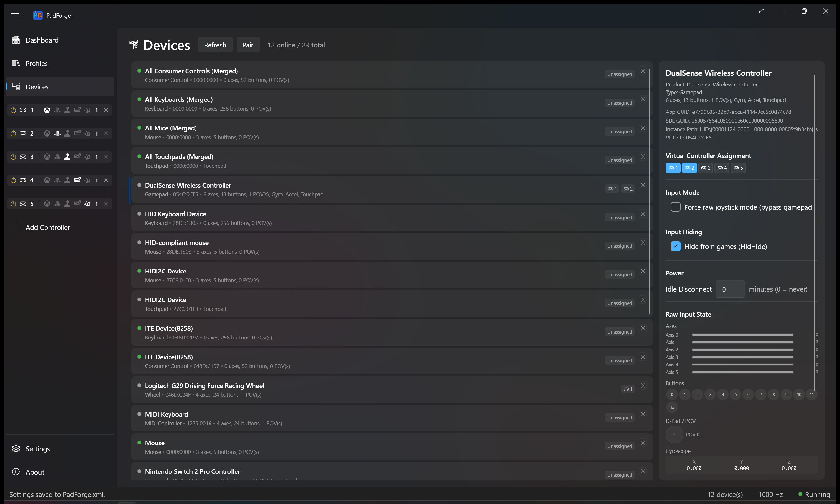Remove controller slot 5 from sidebar

(x=106, y=204)
